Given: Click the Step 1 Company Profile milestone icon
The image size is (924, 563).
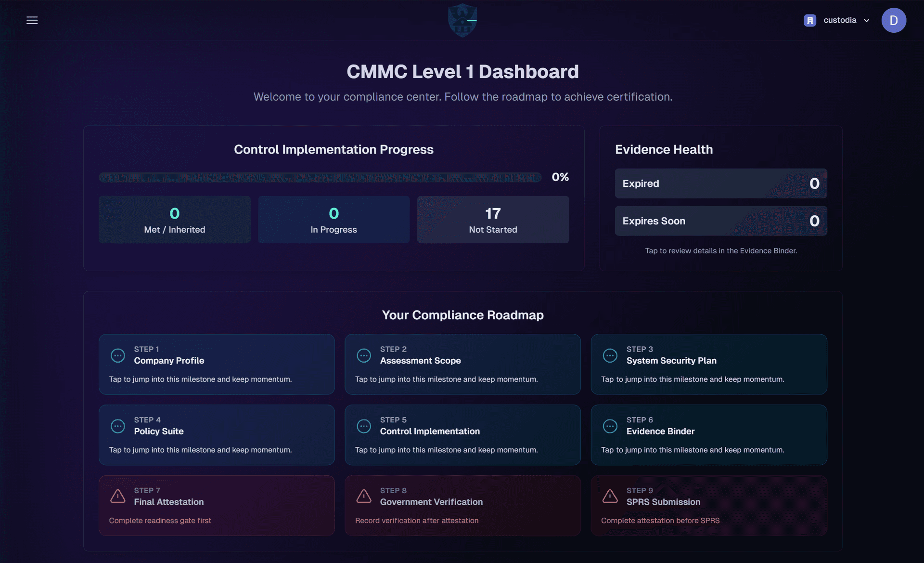Looking at the screenshot, I should [x=118, y=355].
